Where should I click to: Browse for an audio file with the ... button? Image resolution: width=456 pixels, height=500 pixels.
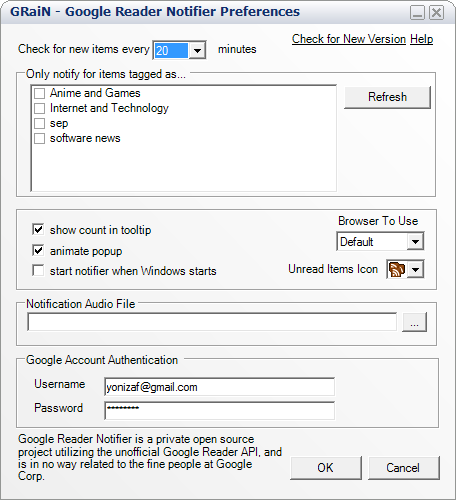tap(414, 322)
